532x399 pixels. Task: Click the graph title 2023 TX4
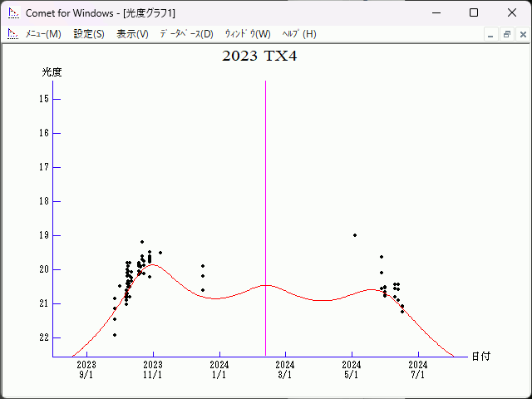tap(259, 56)
